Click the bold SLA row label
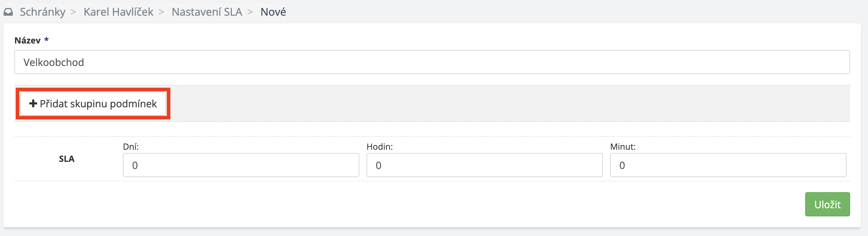868x236 pixels. (67, 159)
